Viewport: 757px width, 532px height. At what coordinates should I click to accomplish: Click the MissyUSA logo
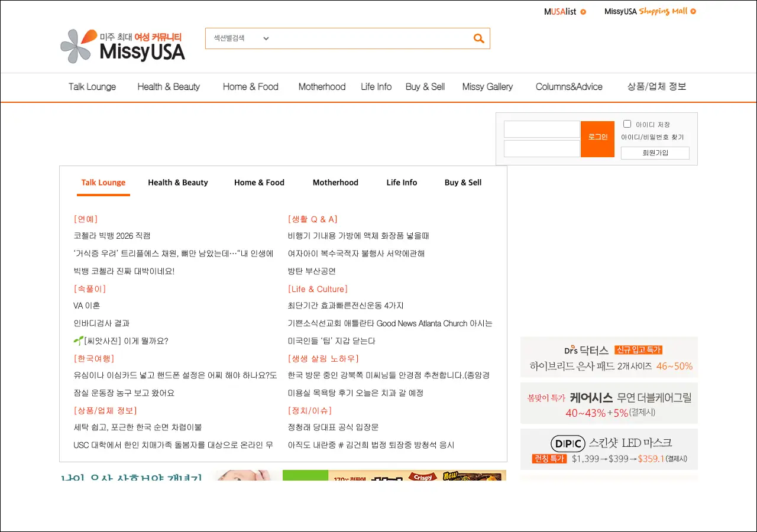click(x=123, y=46)
